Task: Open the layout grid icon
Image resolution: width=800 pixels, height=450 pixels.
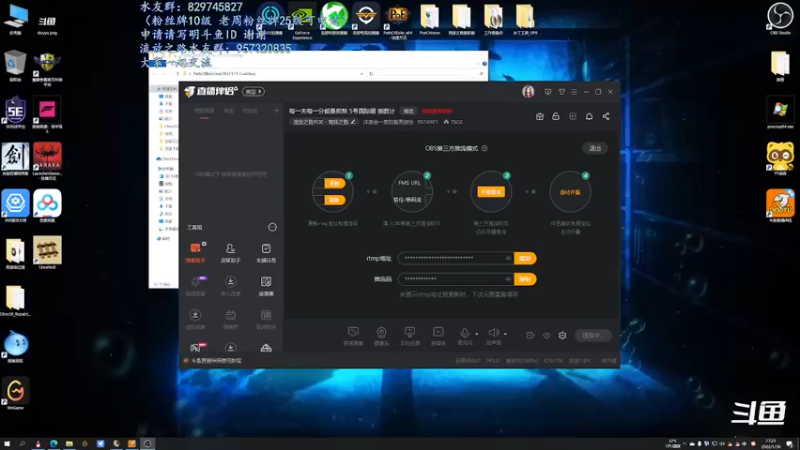Action: tap(572, 116)
